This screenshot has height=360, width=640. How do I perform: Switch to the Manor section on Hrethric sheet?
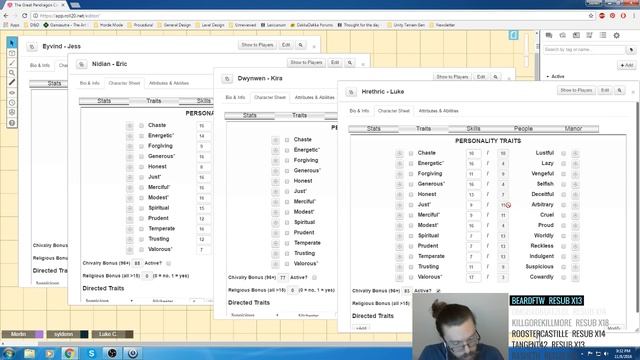(573, 129)
